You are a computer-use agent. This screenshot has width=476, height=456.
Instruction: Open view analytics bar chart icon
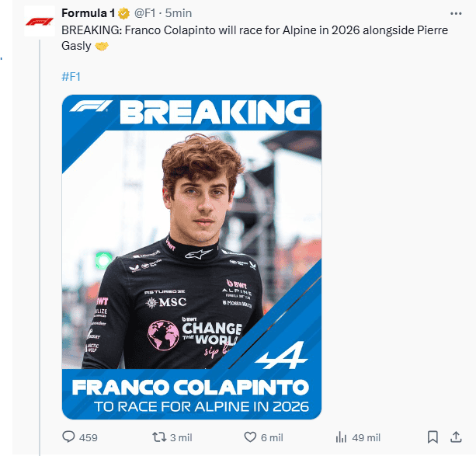[x=340, y=437]
